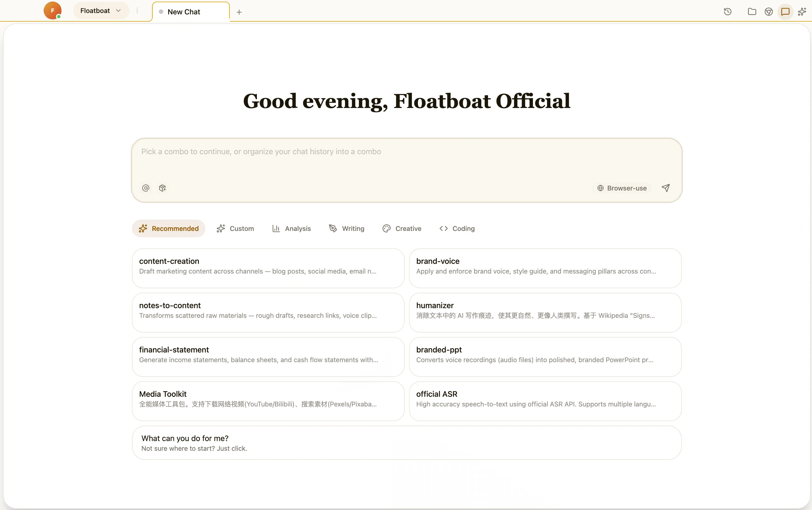
Task: Send the message with the paper plane icon
Action: 666,188
